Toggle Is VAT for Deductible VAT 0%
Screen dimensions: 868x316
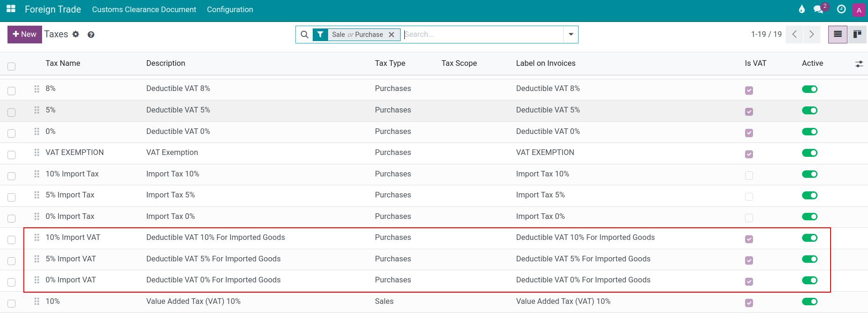(749, 133)
